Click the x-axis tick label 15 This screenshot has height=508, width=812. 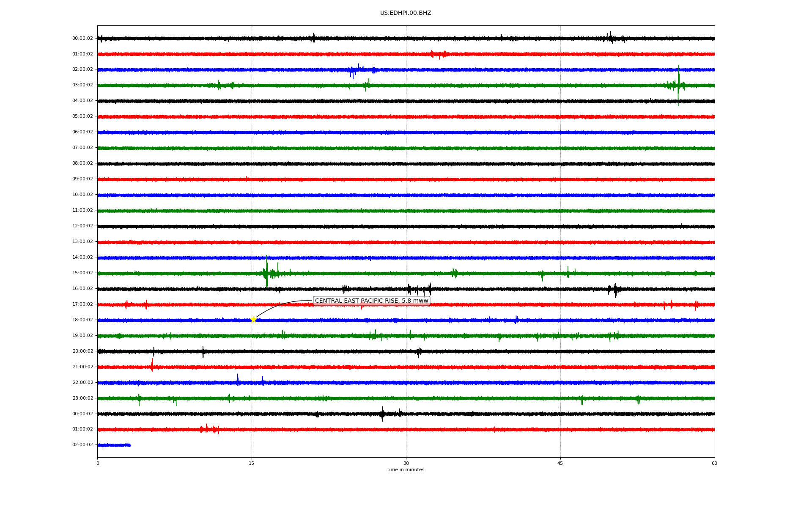click(x=252, y=464)
